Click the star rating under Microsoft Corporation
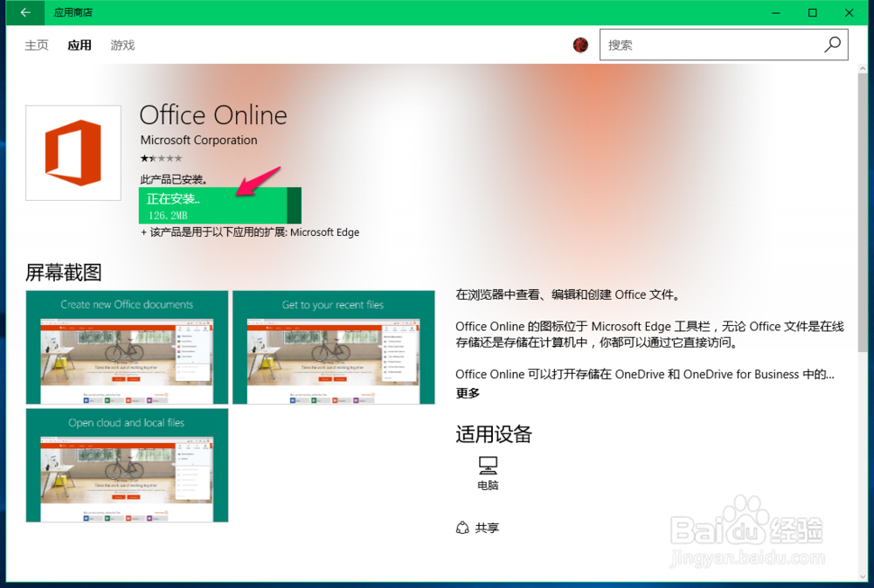 click(161, 158)
